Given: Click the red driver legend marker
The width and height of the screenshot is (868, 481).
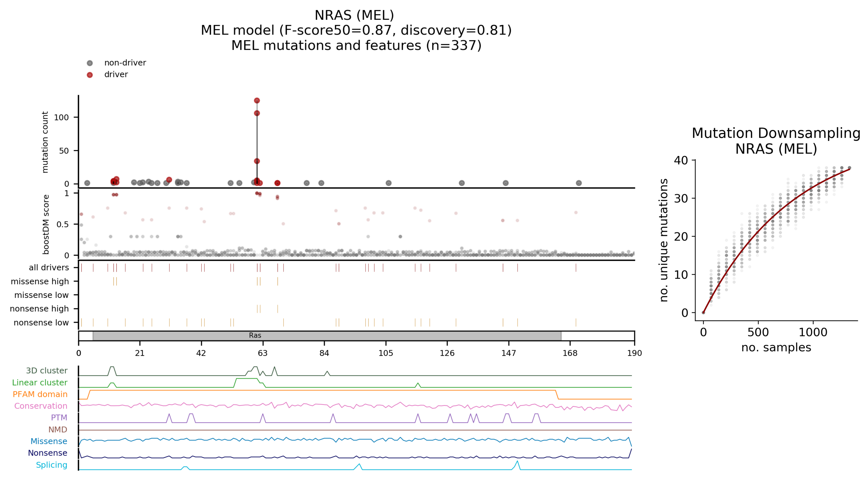Looking at the screenshot, I should pyautogui.click(x=90, y=75).
